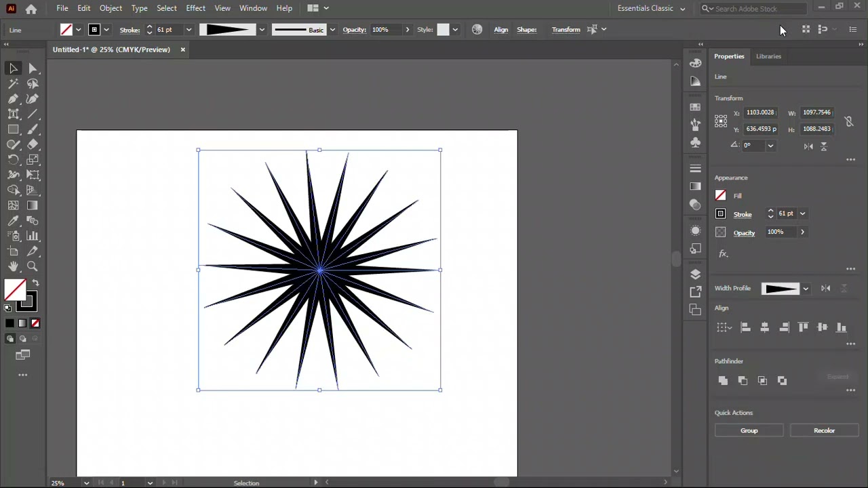
Task: Select the Rectangle tool
Action: [x=13, y=129]
